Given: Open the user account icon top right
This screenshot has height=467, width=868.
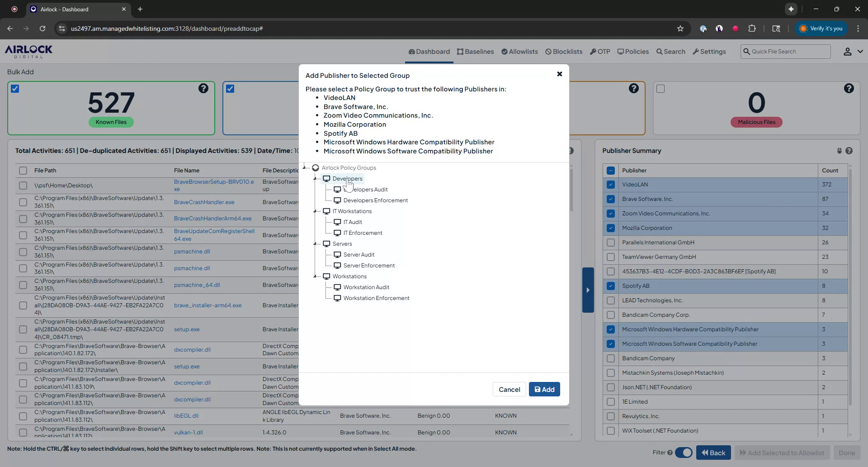Looking at the screenshot, I should point(847,51).
